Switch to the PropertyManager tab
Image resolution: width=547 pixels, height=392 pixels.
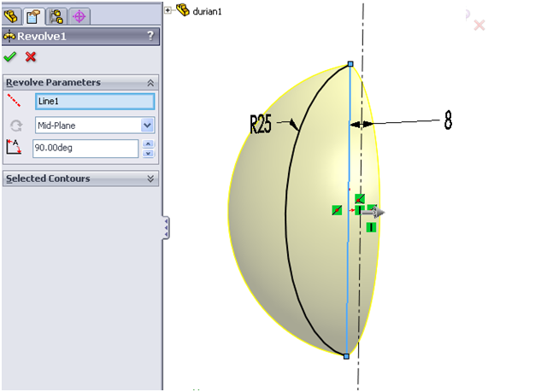coord(33,16)
